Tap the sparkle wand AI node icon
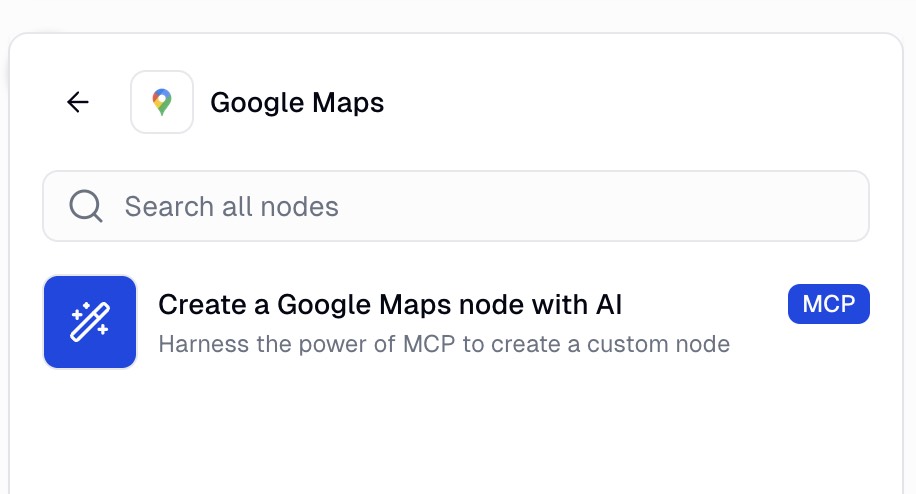 (90, 322)
